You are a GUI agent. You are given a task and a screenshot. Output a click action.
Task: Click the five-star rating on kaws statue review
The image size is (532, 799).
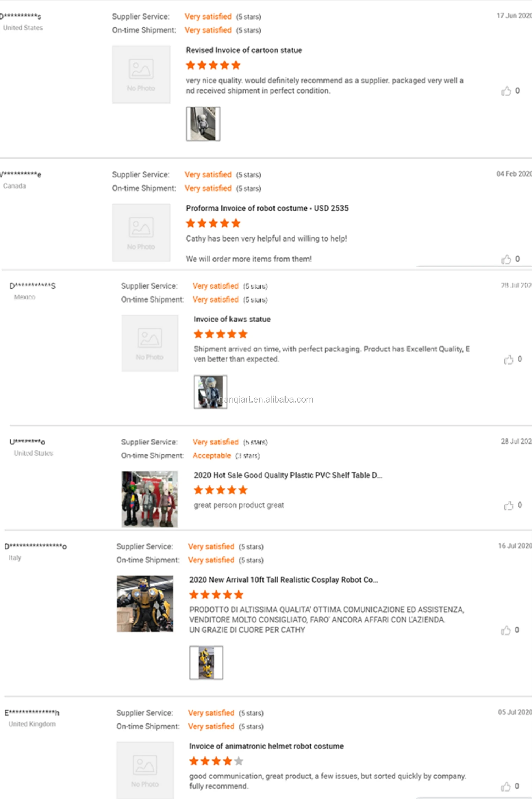point(220,334)
